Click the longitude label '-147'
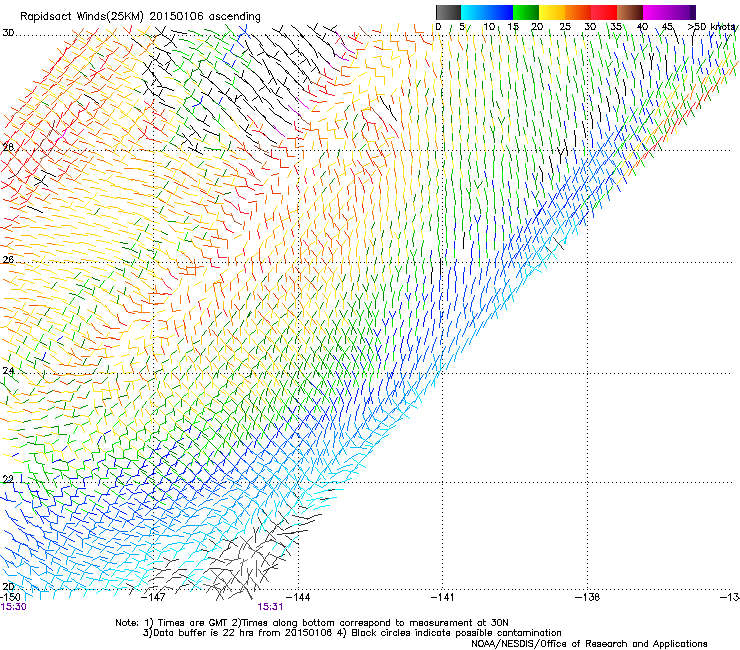740x650 pixels. point(154,597)
